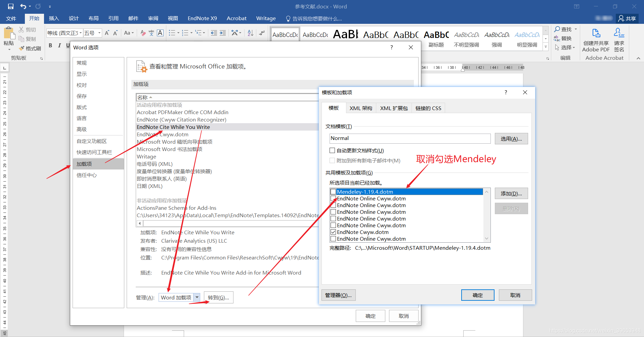Image resolution: width=644 pixels, height=337 pixels.
Task: Select 信任中心 in Word Options sidebar
Action: pos(98,175)
